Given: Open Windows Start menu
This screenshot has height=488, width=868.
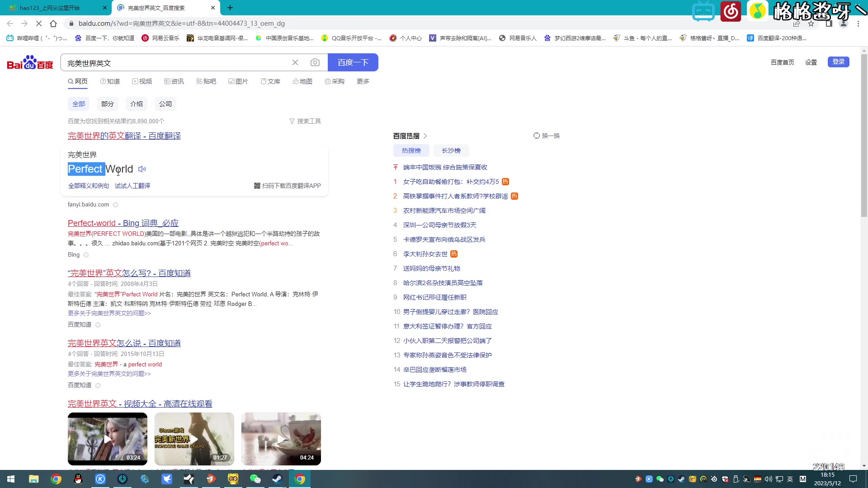Looking at the screenshot, I should point(11,479).
